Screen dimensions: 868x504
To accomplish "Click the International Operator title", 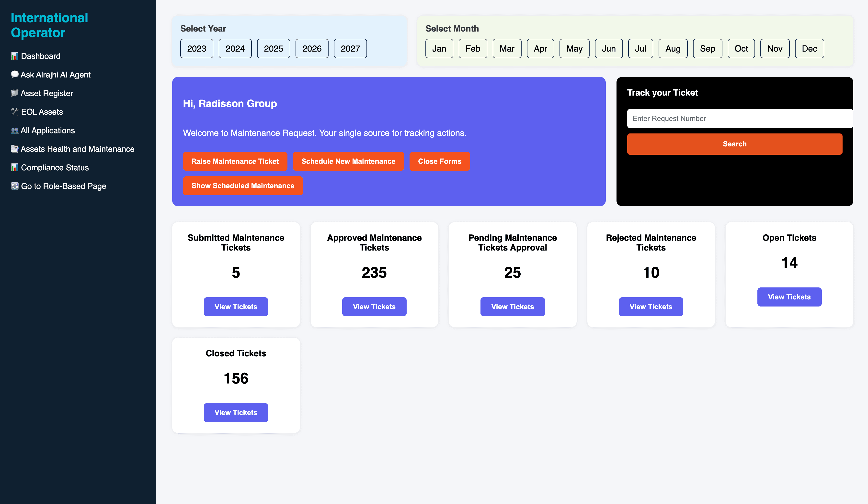I will tap(49, 25).
